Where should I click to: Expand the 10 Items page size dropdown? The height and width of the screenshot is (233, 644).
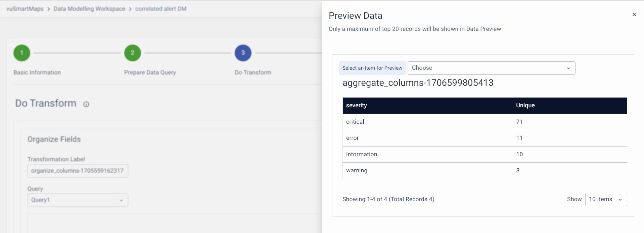606,199
